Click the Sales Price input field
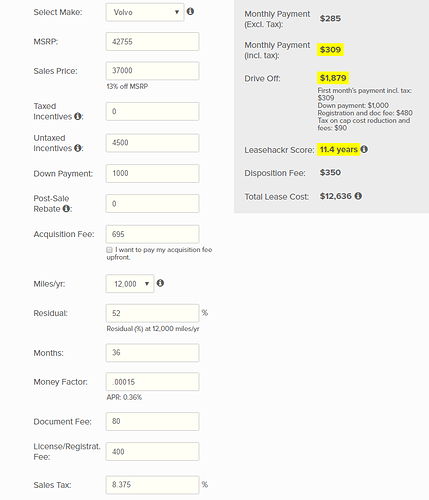This screenshot has height=500, width=429. 153,71
